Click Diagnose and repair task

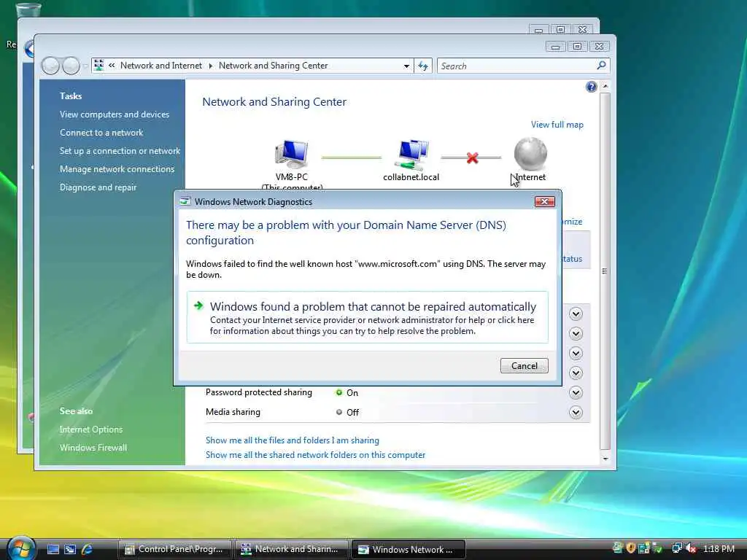coord(98,187)
